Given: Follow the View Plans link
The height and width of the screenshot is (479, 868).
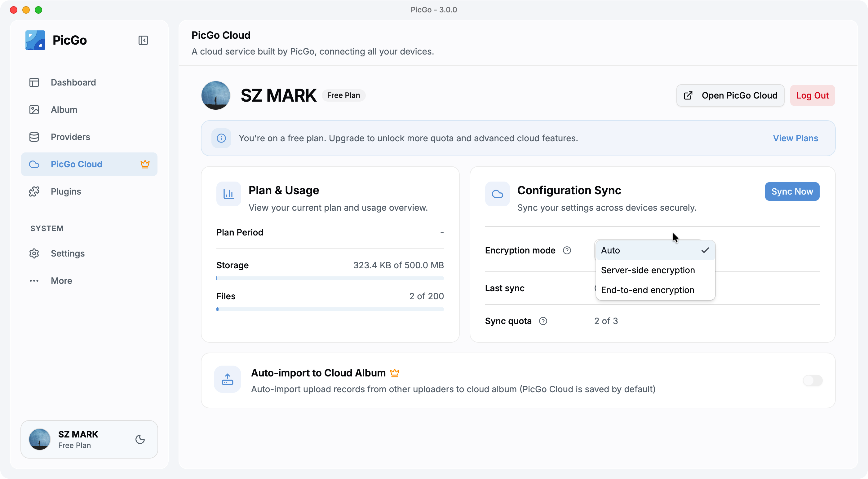Looking at the screenshot, I should tap(795, 138).
